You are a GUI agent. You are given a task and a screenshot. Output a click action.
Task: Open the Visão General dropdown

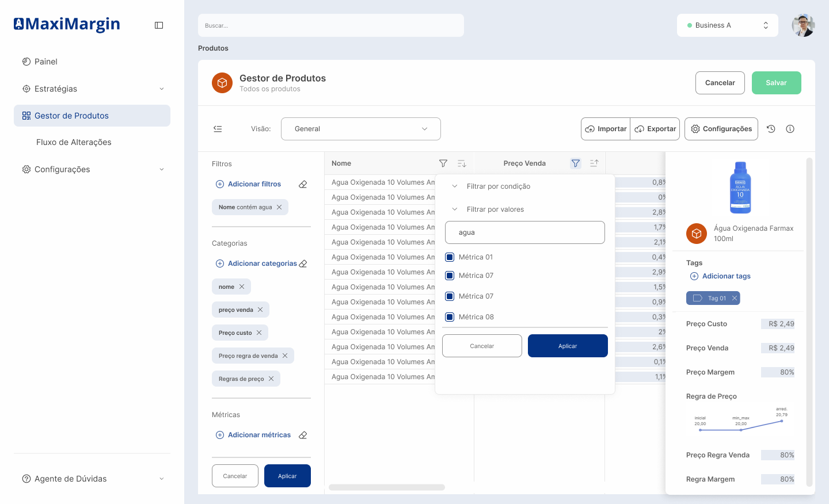pos(361,129)
